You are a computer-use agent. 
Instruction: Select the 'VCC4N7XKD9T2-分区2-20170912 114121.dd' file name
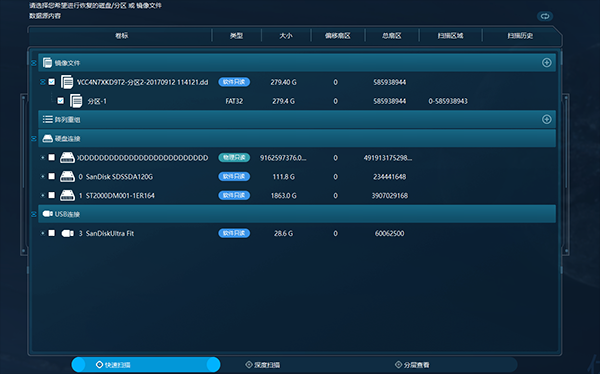(143, 82)
